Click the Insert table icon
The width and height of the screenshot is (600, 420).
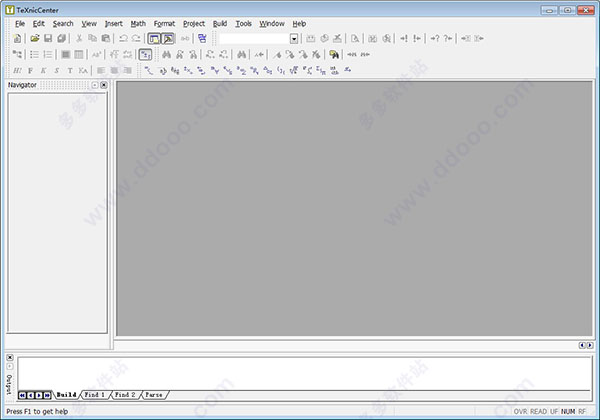pyautogui.click(x=79, y=54)
